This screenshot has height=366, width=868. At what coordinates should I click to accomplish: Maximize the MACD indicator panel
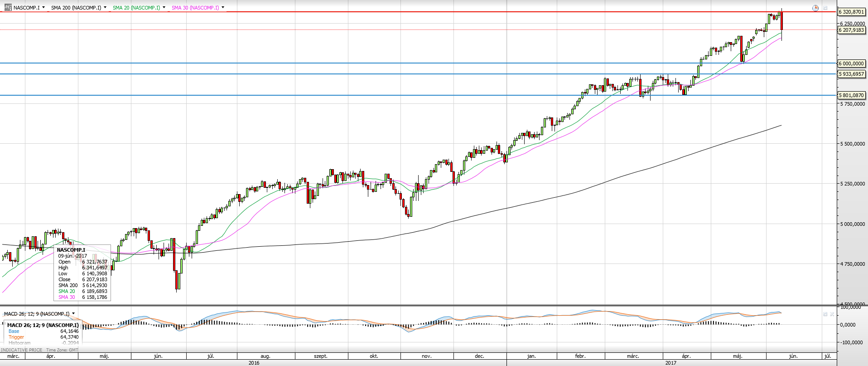(x=825, y=314)
